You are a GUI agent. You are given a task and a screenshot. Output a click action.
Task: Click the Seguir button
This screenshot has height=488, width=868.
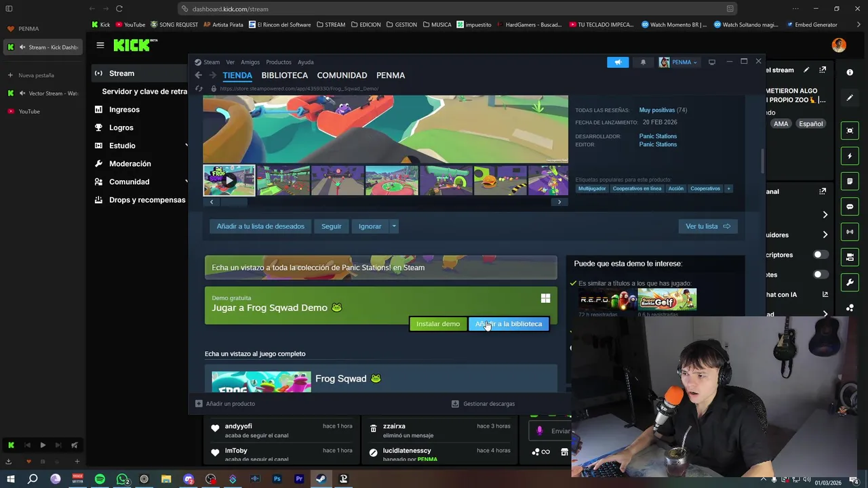coord(332,226)
